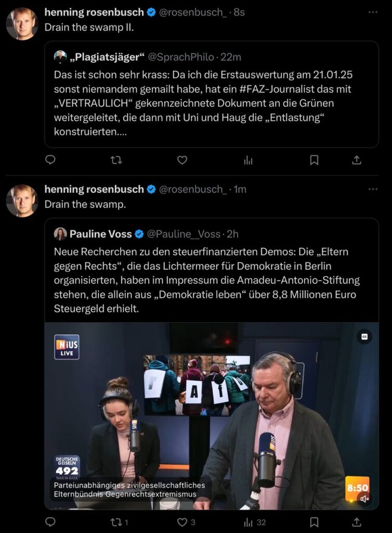Like the tweet with 3 likes

(x=182, y=522)
